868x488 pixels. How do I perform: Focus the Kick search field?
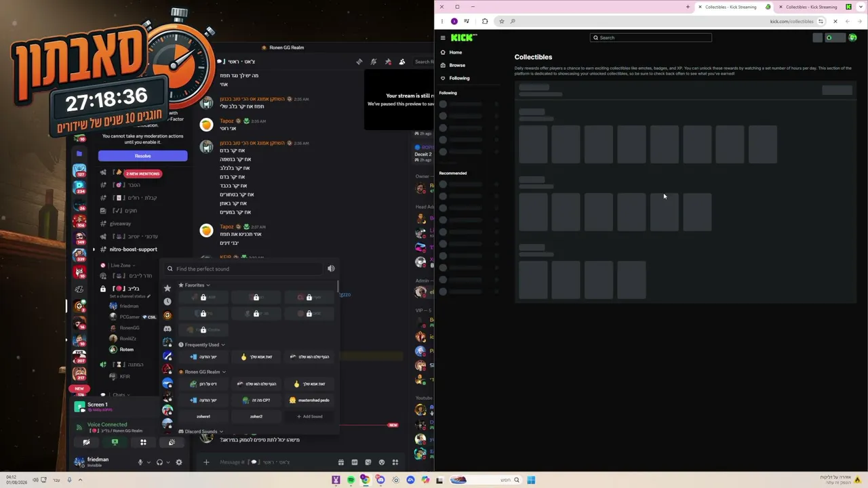point(651,38)
